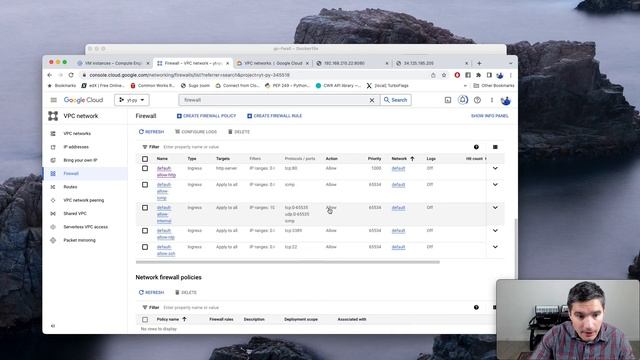Click CREATE FIREWALL POLICY
640x360 pixels.
coord(206,116)
